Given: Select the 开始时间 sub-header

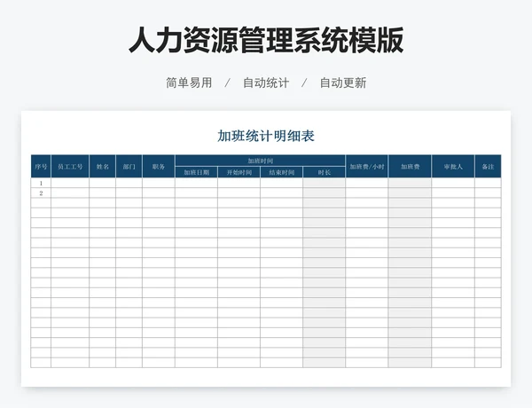Looking at the screenshot, I should (x=239, y=172).
